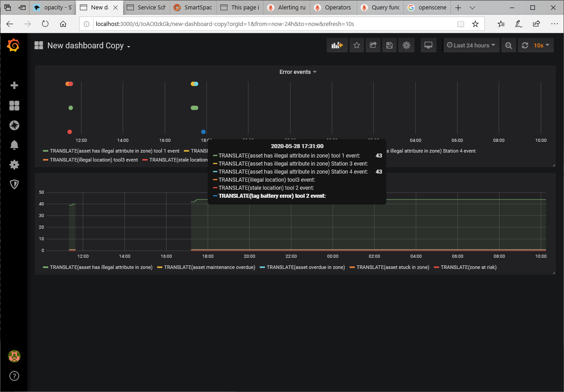Open the Explore compass icon
This screenshot has width=564, height=392.
[14, 125]
